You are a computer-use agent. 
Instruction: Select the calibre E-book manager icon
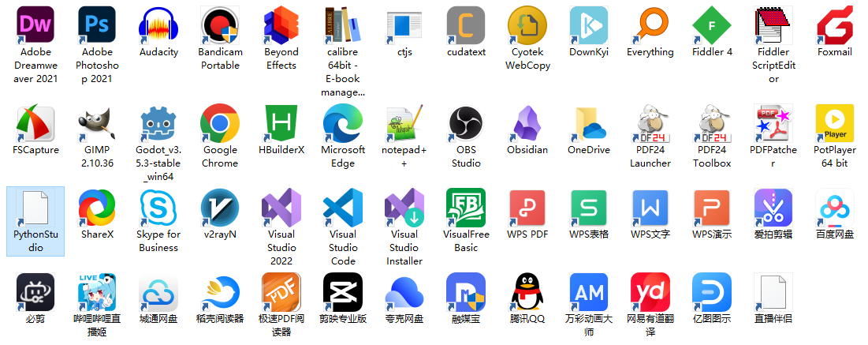tap(343, 26)
